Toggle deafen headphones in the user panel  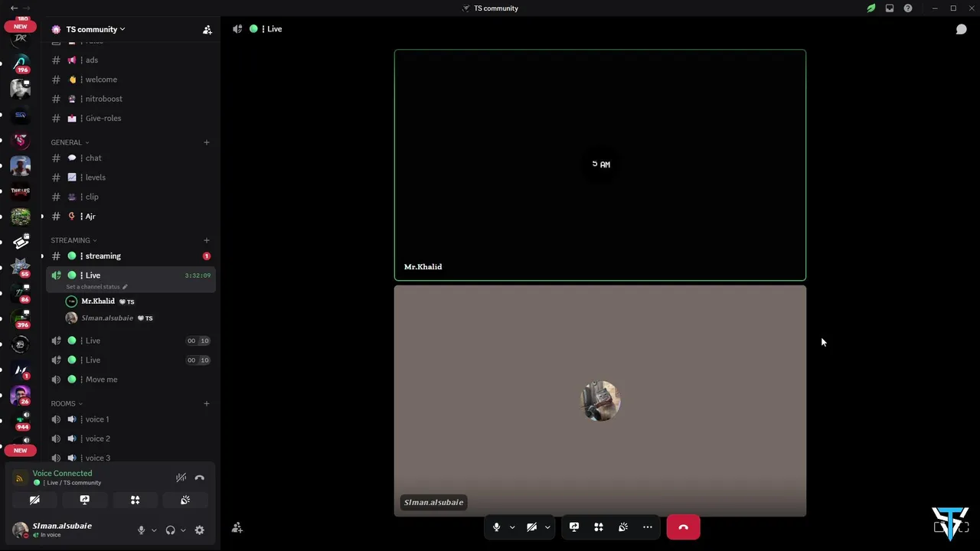tap(170, 530)
